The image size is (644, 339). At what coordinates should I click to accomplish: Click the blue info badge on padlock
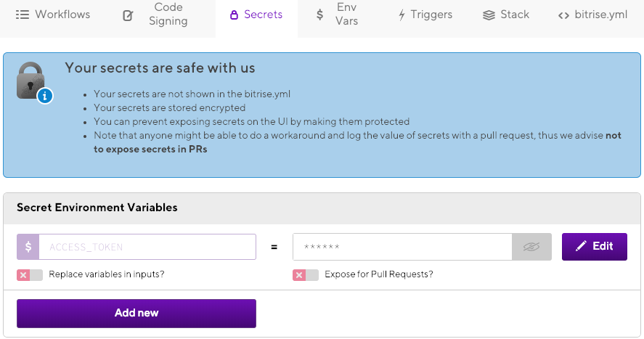(x=45, y=95)
